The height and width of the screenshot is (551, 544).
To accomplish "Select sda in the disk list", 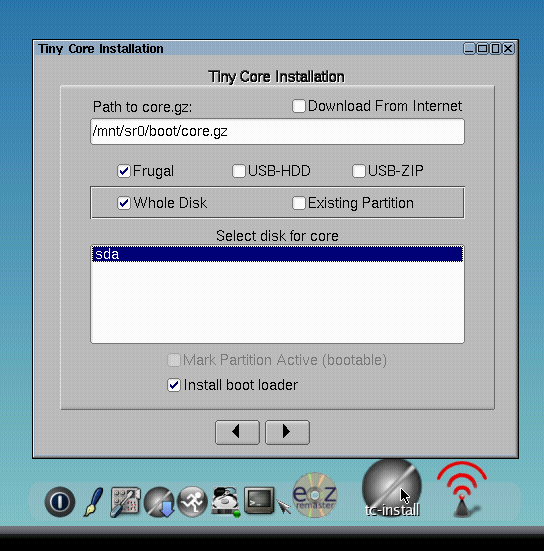I will [277, 254].
